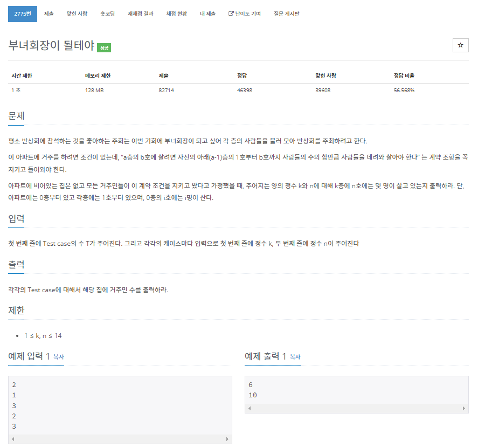Click the problem title 부녀회장이 될테야
Viewport: 478px width, 448px height.
pyautogui.click(x=51, y=45)
